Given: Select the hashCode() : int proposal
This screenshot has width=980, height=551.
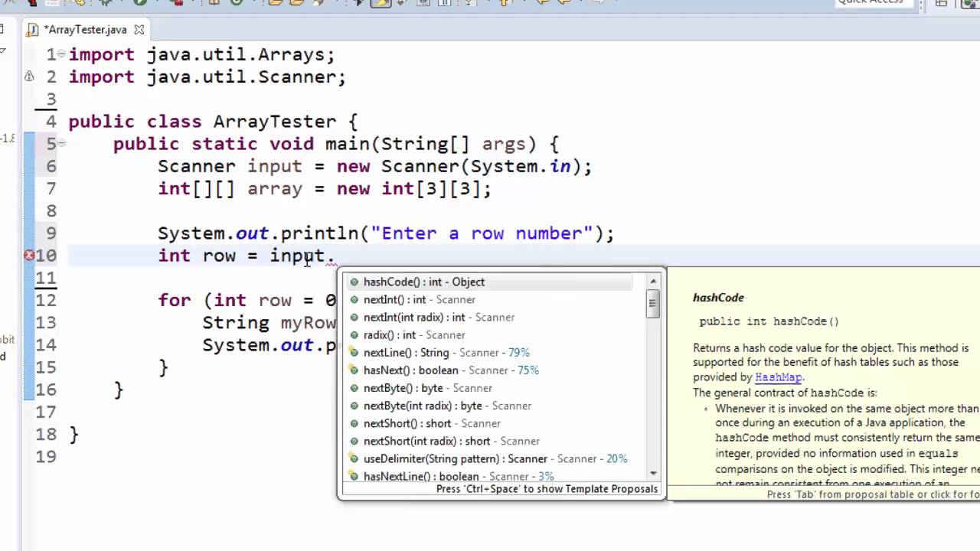Looking at the screenshot, I should (x=490, y=282).
